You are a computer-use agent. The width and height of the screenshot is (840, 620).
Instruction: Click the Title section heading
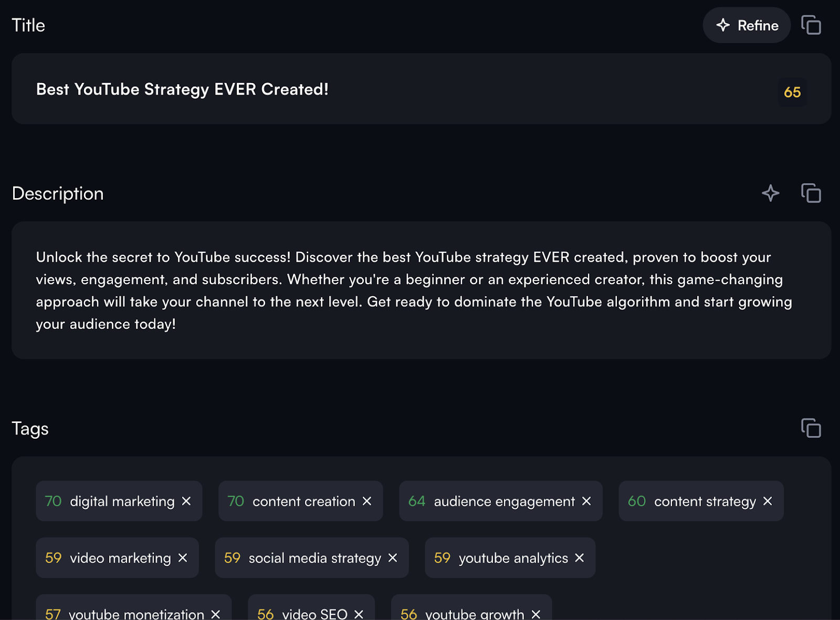pyautogui.click(x=28, y=25)
